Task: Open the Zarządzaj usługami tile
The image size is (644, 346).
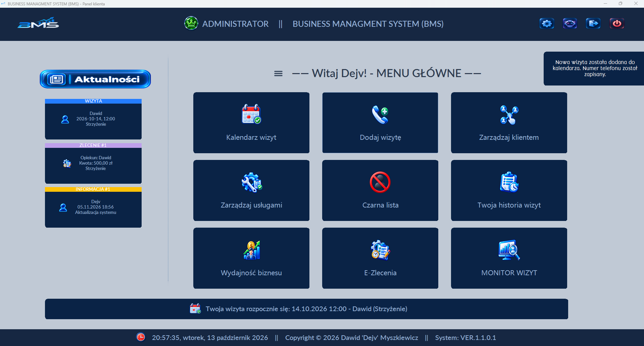Action: 251,190
